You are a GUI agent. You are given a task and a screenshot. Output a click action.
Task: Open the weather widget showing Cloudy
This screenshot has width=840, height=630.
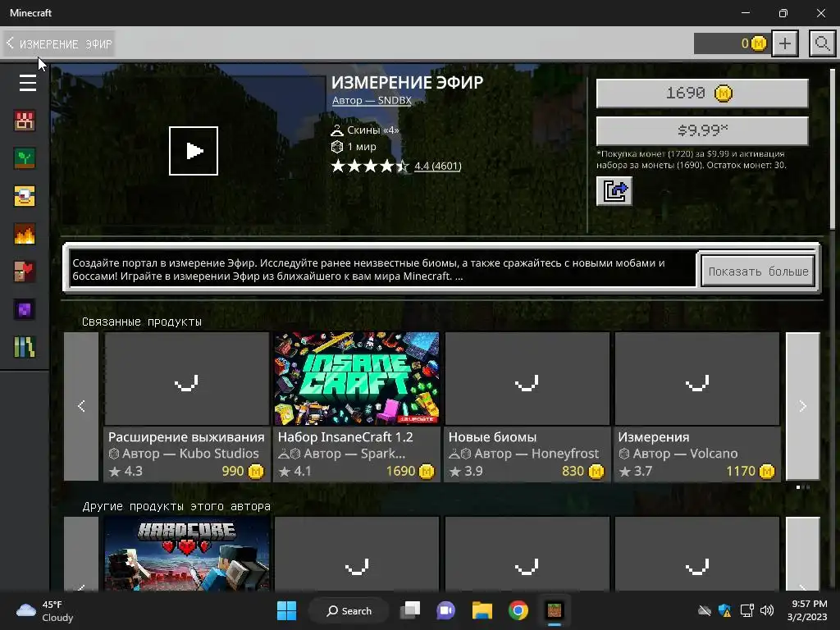tap(44, 610)
